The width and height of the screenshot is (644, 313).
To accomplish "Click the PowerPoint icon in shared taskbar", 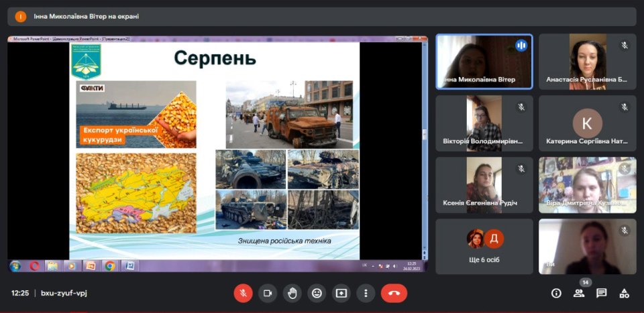I will pos(90,265).
